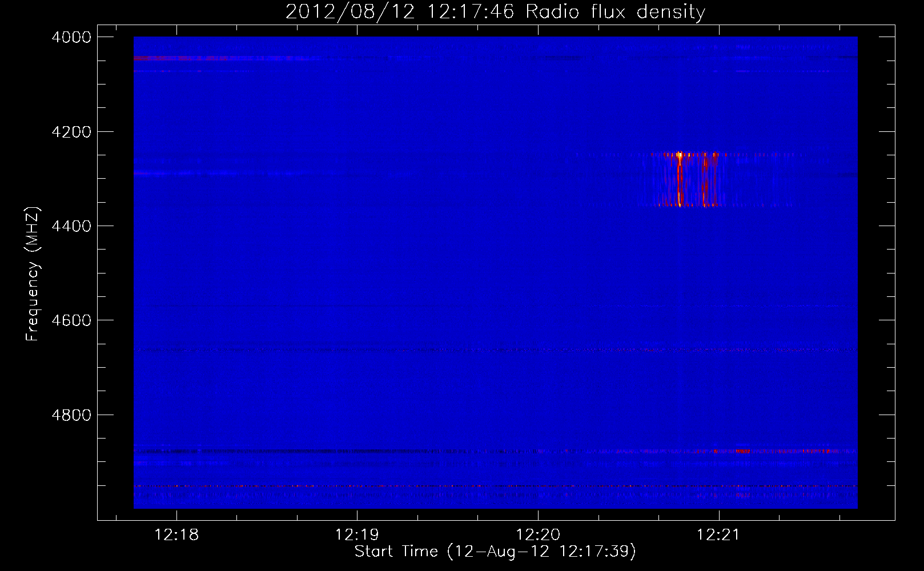The width and height of the screenshot is (924, 571).
Task: Click the 12:21 time tick label
Action: [x=718, y=534]
